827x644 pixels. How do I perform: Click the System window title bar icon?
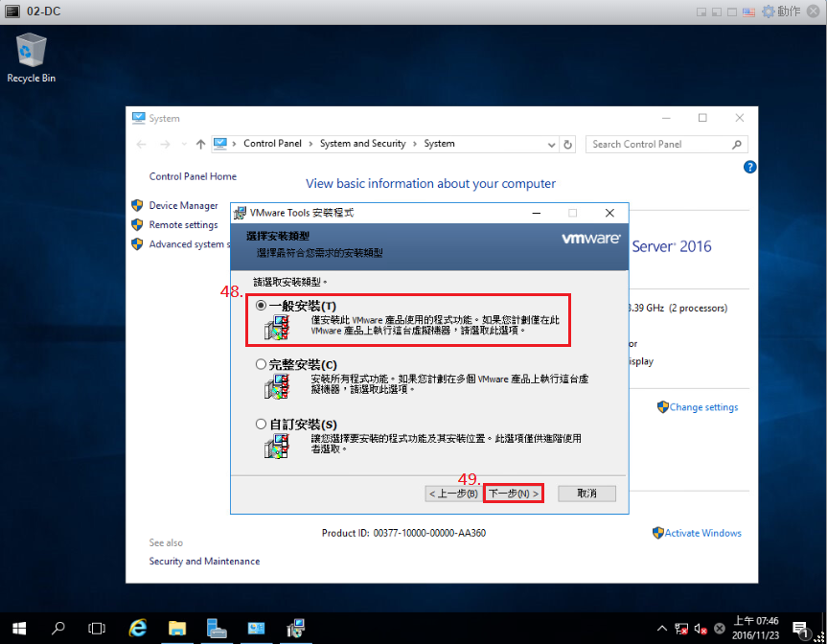[x=139, y=118]
